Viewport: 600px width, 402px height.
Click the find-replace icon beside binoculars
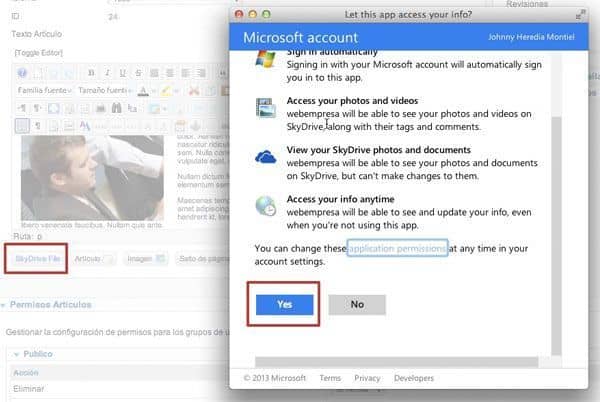click(x=132, y=108)
